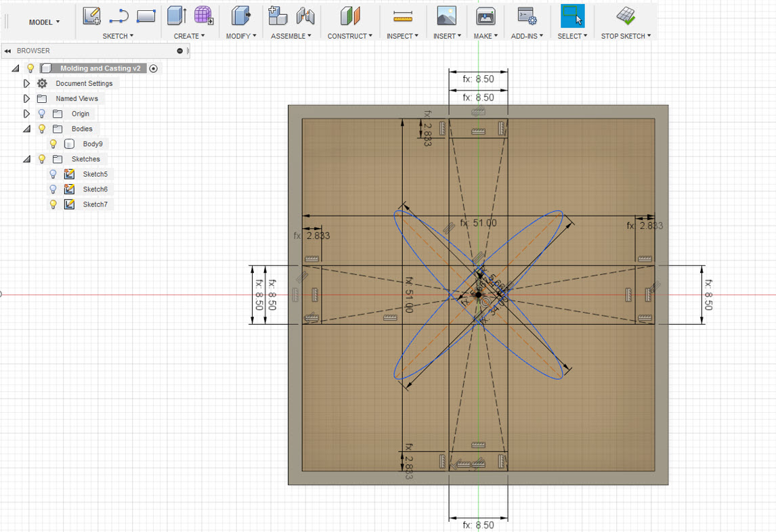Open the MODEL workspace dropdown
This screenshot has height=532, width=776.
point(44,22)
